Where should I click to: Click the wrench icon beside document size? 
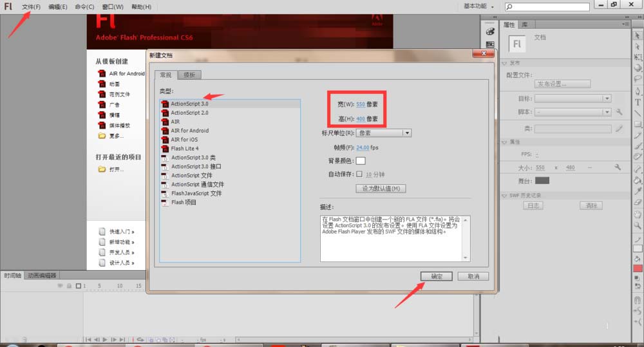click(618, 167)
